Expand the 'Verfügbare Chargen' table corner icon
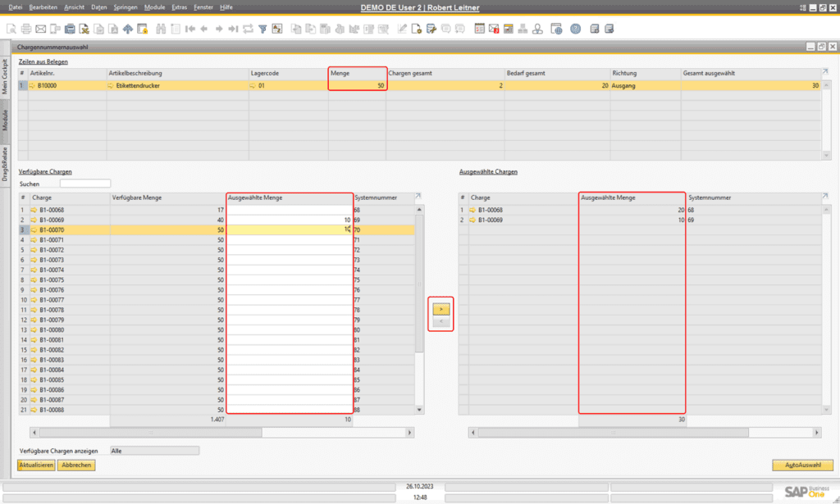Viewport: 840px width, 504px height. pyautogui.click(x=418, y=197)
